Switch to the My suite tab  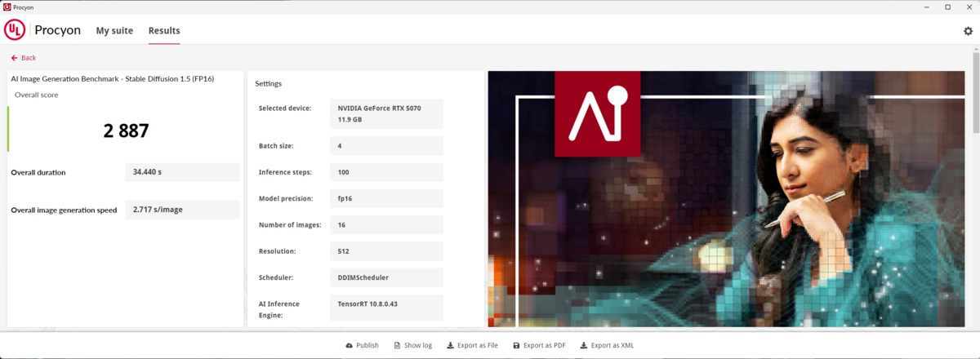(114, 31)
